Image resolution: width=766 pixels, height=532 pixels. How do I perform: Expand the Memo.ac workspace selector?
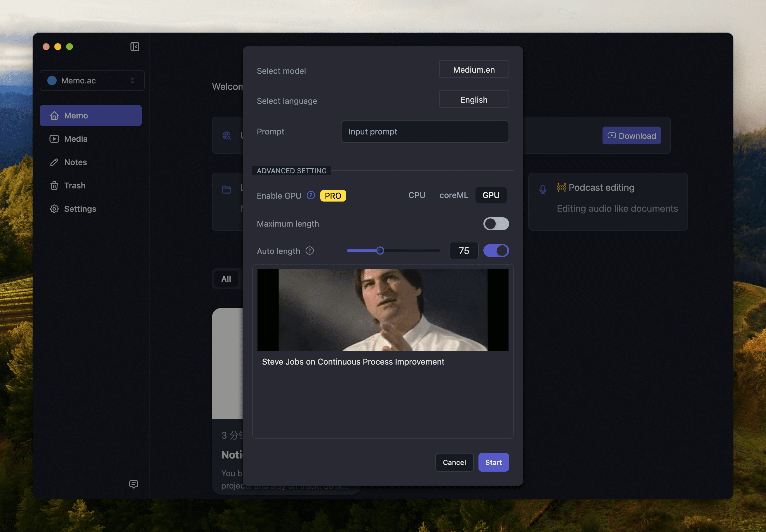tap(92, 81)
